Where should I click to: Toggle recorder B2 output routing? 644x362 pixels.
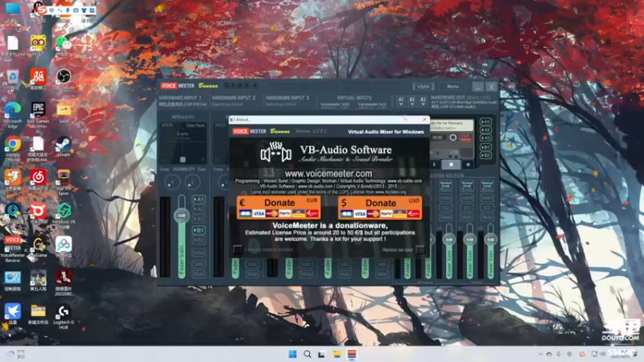(x=486, y=155)
